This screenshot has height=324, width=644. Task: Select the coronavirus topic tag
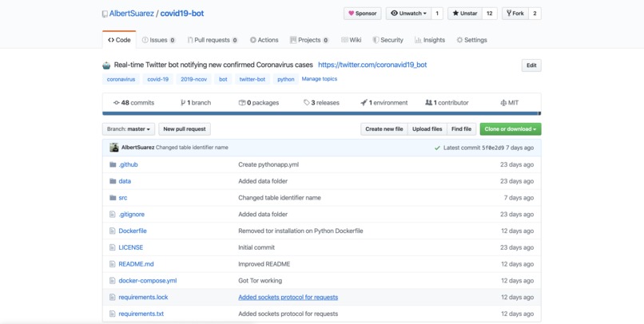tap(121, 79)
